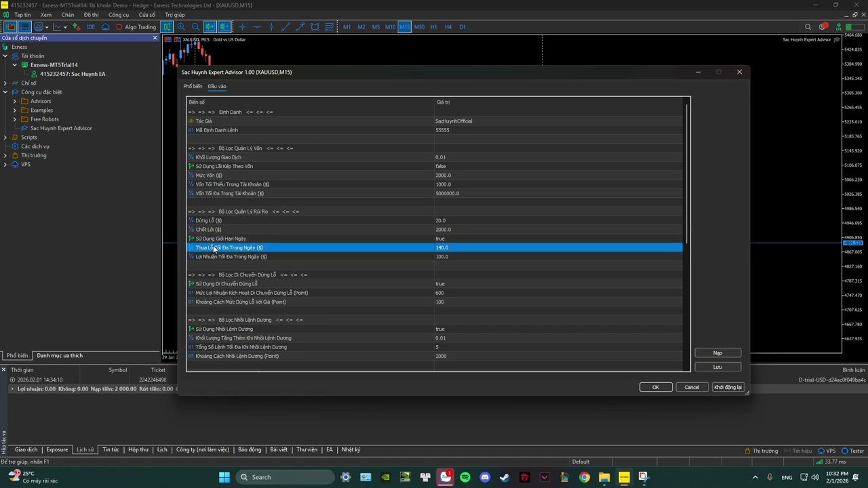The width and height of the screenshot is (868, 488).
Task: Edit the Khối Lượng Giao Dịch value 0.01
Action: click(x=441, y=157)
